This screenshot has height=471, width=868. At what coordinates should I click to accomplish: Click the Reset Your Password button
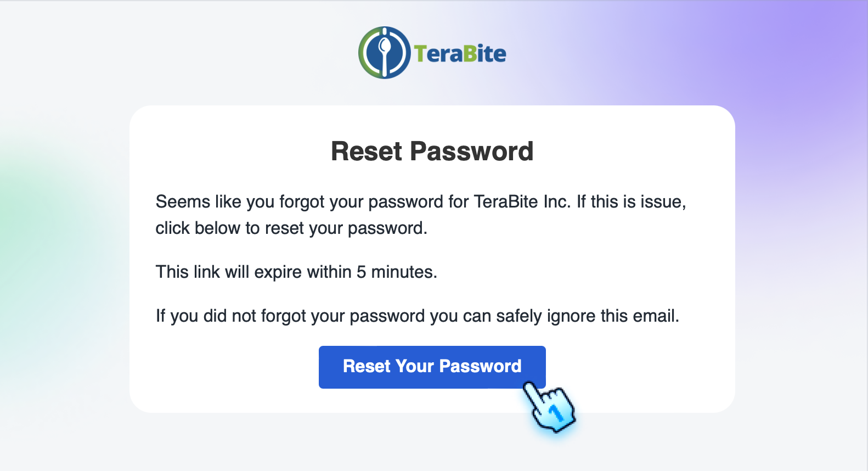(432, 367)
